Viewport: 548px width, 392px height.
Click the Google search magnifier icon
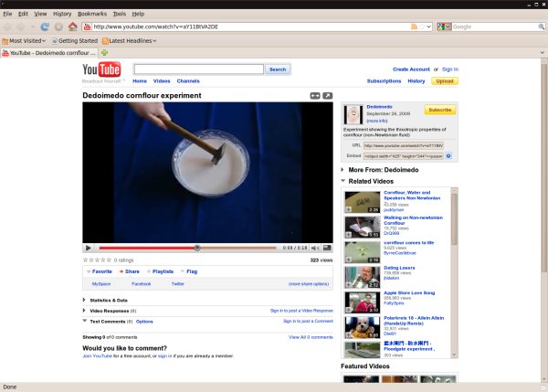pos(542,26)
